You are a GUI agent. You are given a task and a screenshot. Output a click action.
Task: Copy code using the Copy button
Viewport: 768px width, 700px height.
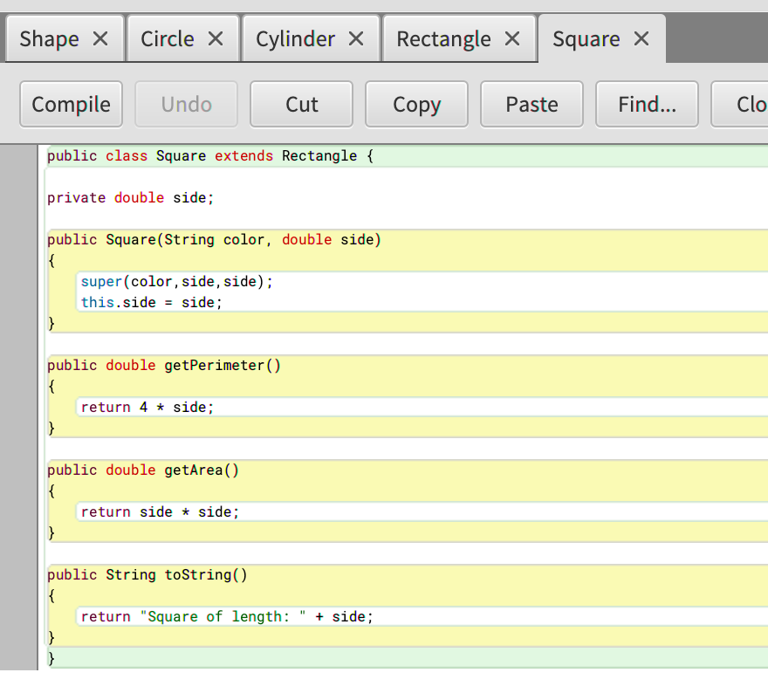[416, 104]
